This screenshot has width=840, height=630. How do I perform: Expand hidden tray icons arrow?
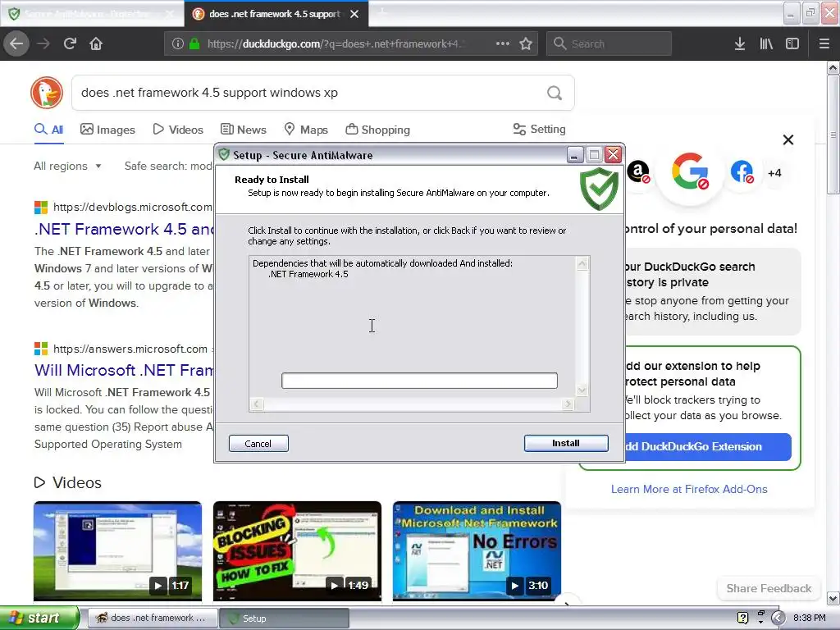coord(778,618)
